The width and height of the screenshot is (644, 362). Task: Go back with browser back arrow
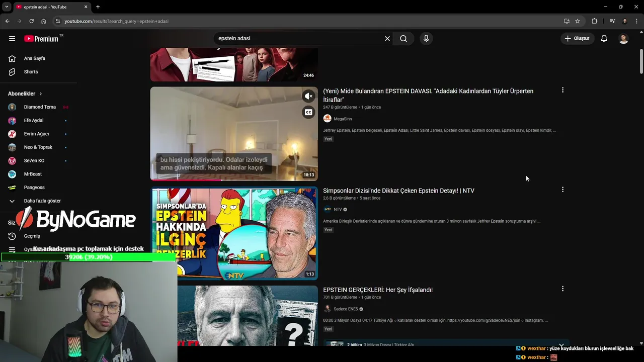pyautogui.click(x=7, y=21)
